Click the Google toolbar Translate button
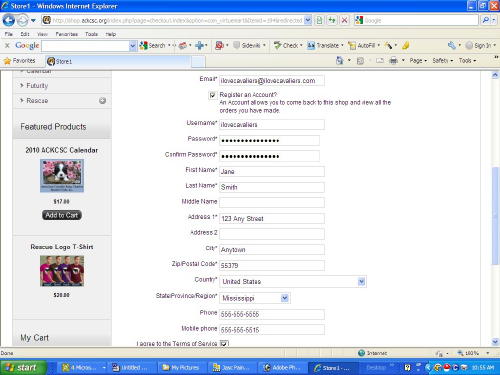The width and height of the screenshot is (500, 375). pos(323,45)
